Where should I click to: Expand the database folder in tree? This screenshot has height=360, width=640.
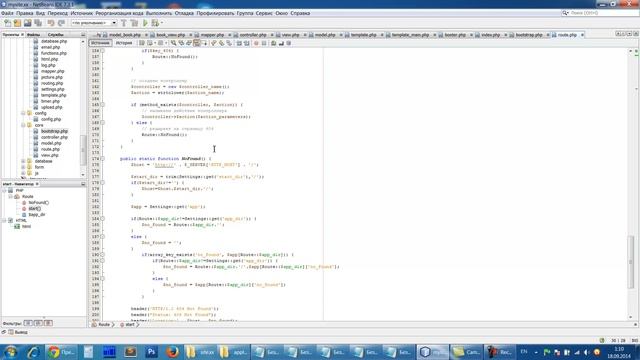23,161
